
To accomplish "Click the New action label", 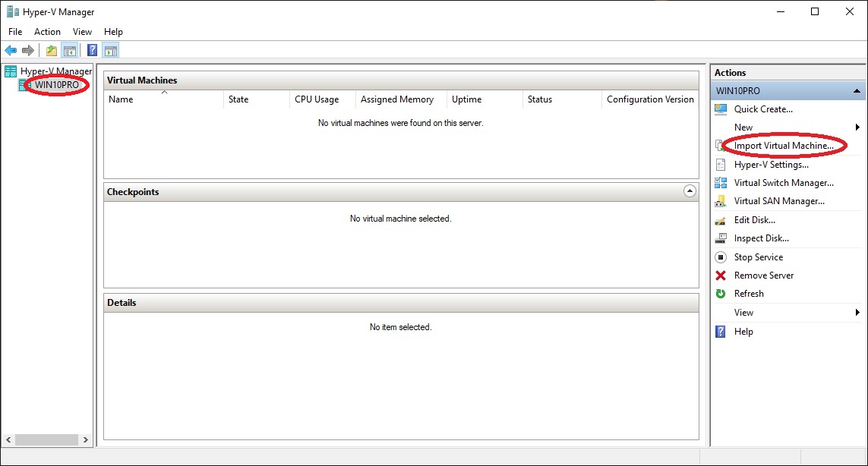I will pyautogui.click(x=743, y=128).
